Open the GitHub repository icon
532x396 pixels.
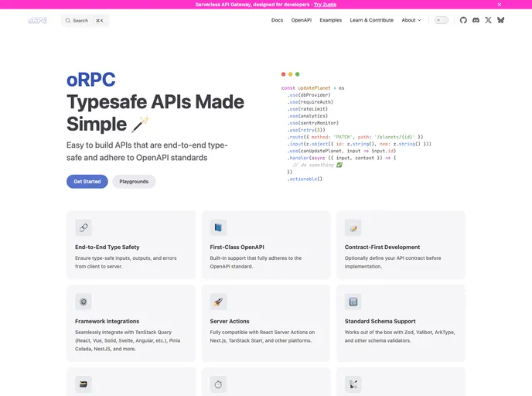tap(463, 20)
